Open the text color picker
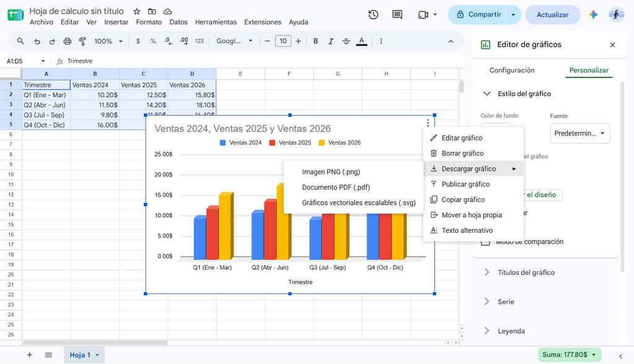 click(x=362, y=41)
